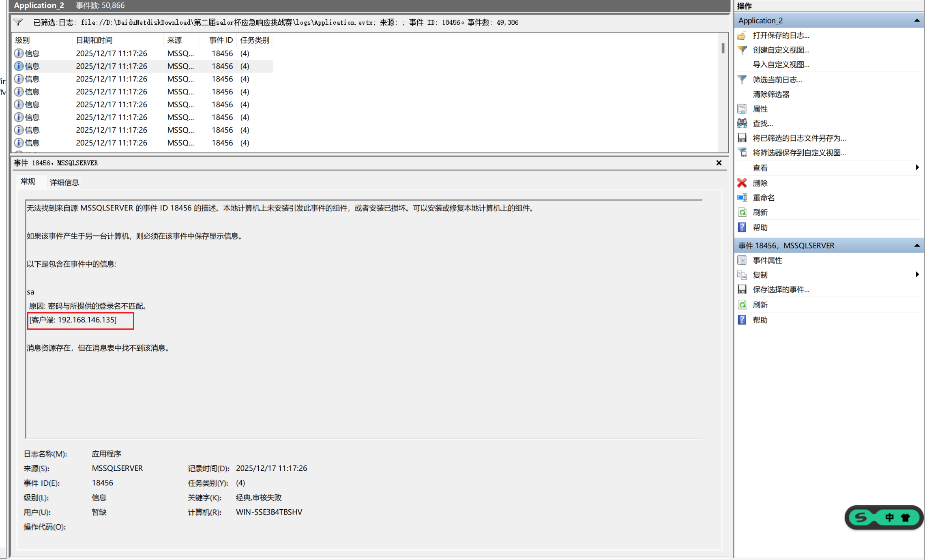Click the create custom view funnel icon
Image resolution: width=925 pixels, height=560 pixels.
click(742, 50)
